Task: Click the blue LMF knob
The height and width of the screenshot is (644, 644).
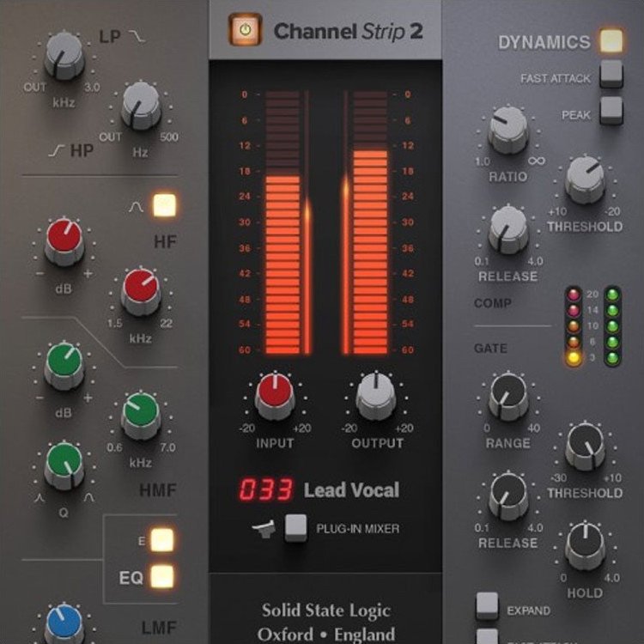Action: click(x=64, y=624)
